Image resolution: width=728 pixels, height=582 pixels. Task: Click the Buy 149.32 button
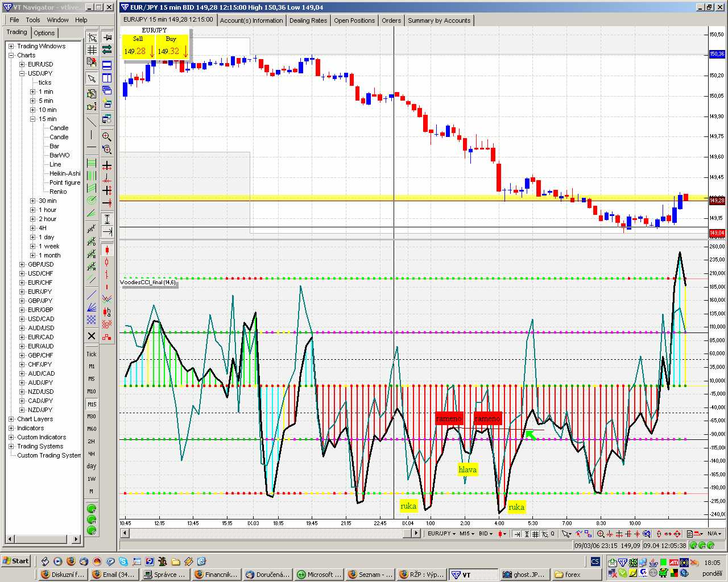coord(172,47)
